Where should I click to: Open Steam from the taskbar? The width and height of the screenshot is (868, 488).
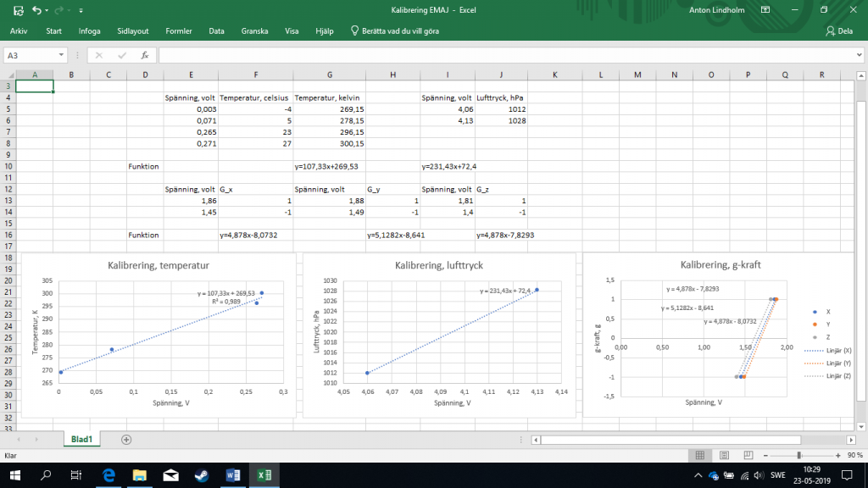click(202, 475)
